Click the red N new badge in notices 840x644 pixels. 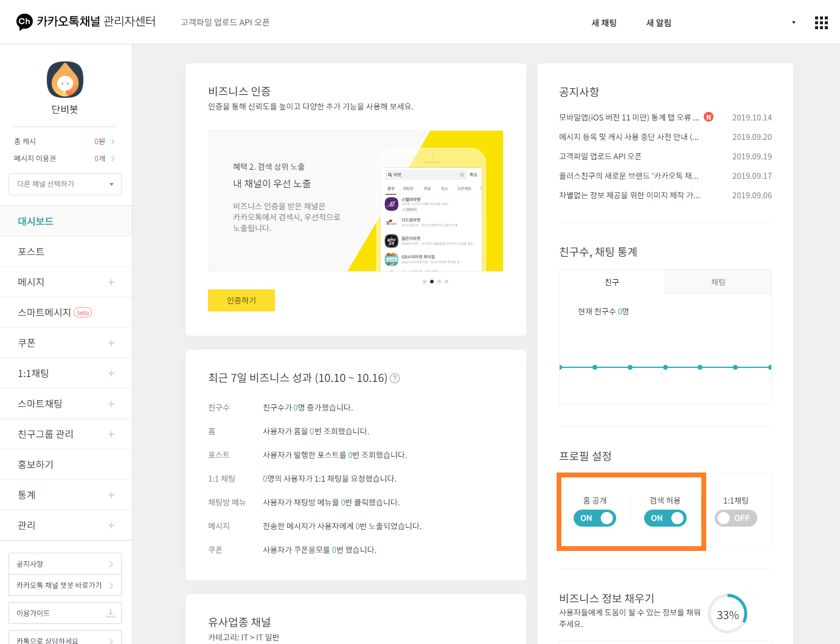coord(709,117)
